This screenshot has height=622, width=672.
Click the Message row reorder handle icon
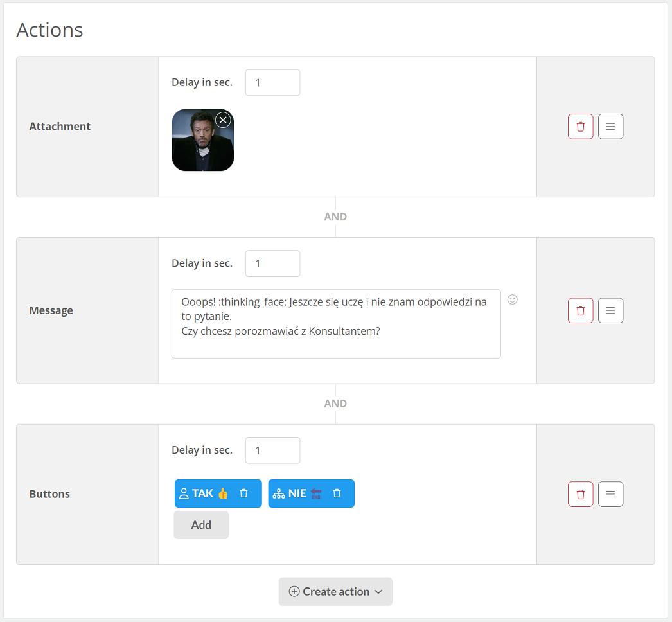610,310
